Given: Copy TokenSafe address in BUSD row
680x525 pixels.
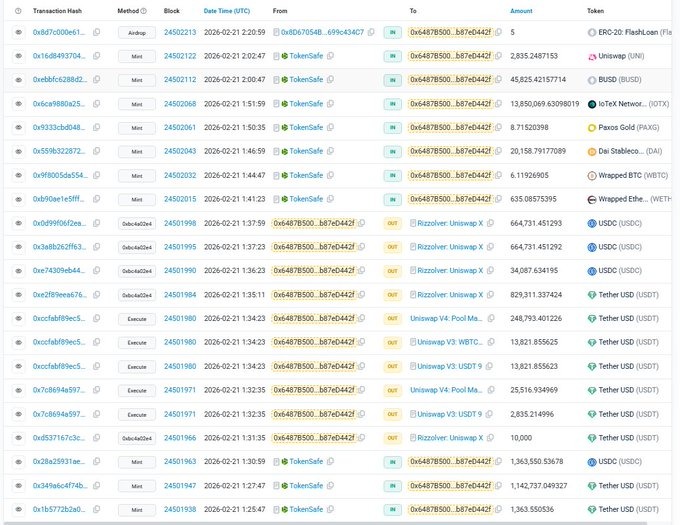Looking at the screenshot, I should (x=330, y=79).
